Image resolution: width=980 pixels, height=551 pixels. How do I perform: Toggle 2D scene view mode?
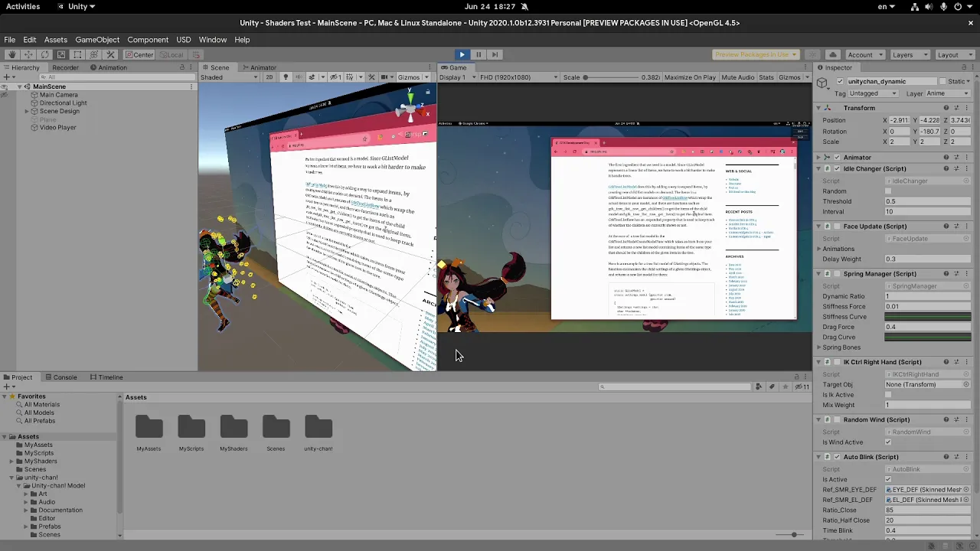(269, 77)
